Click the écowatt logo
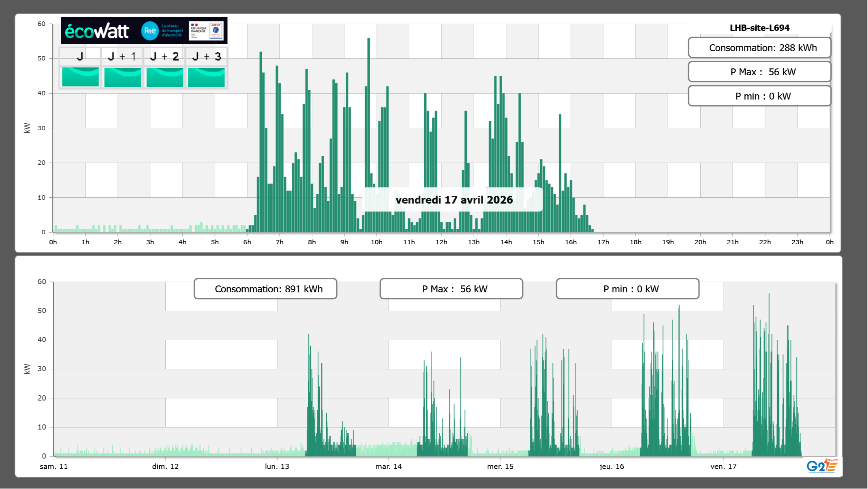Image resolution: width=868 pixels, height=489 pixels. click(97, 31)
